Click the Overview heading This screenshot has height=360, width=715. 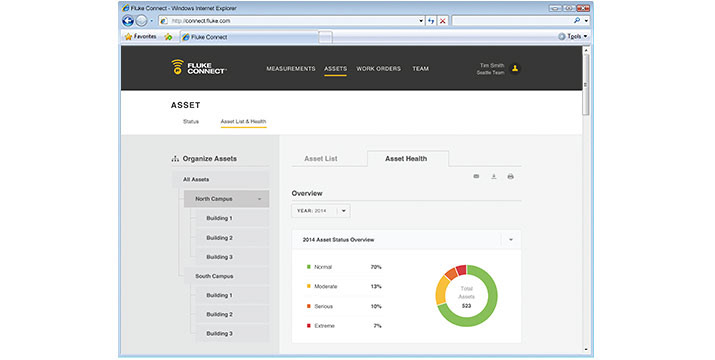[x=307, y=193]
